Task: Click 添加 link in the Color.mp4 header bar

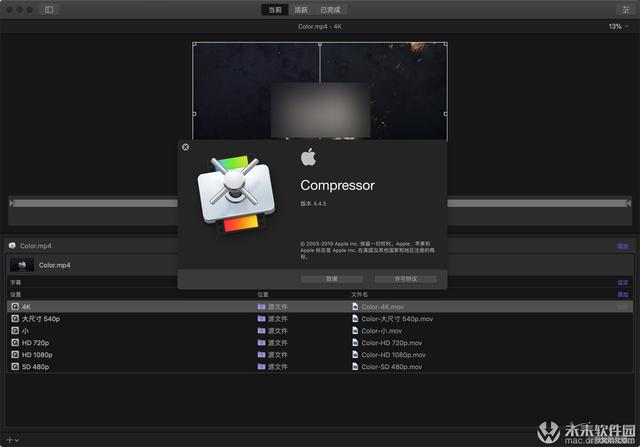Action: (x=623, y=246)
